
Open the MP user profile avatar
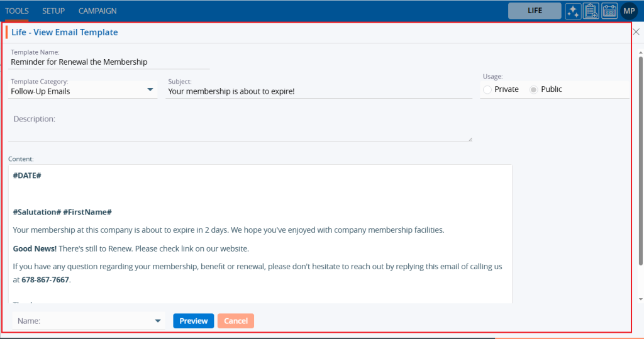click(x=629, y=11)
